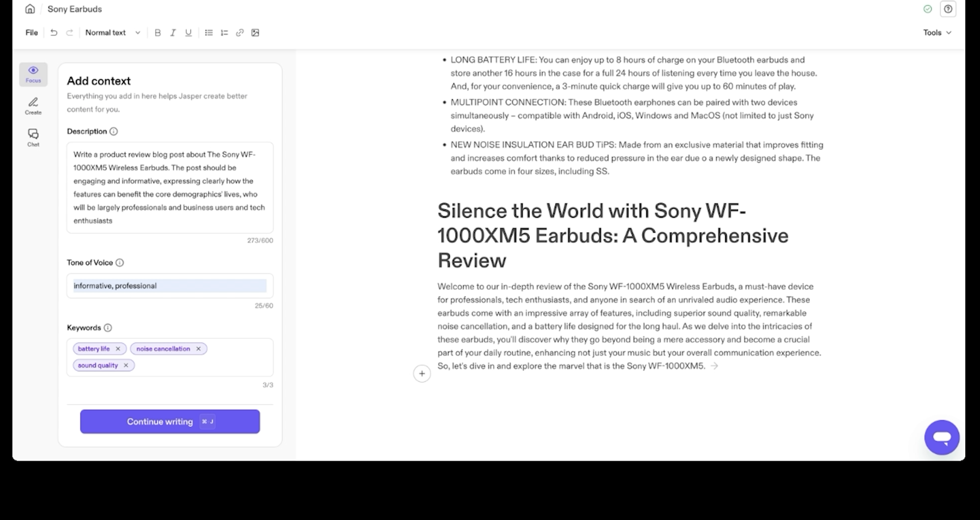
Task: Insert a link
Action: 240,33
